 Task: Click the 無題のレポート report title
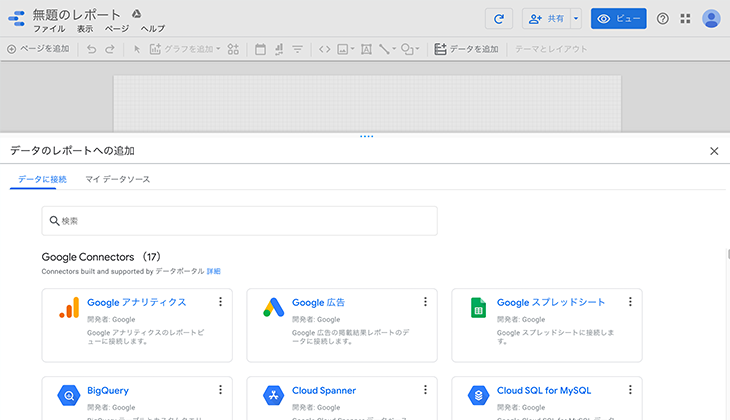76,15
